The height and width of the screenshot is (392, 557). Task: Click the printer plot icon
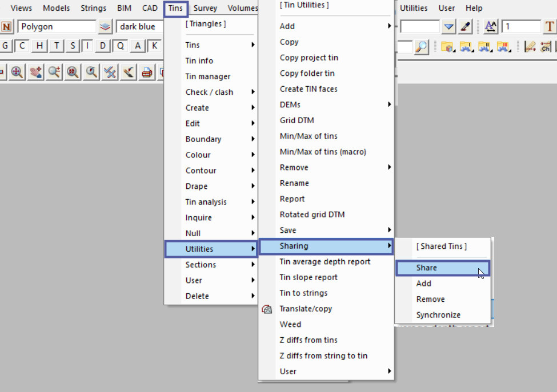(x=147, y=72)
